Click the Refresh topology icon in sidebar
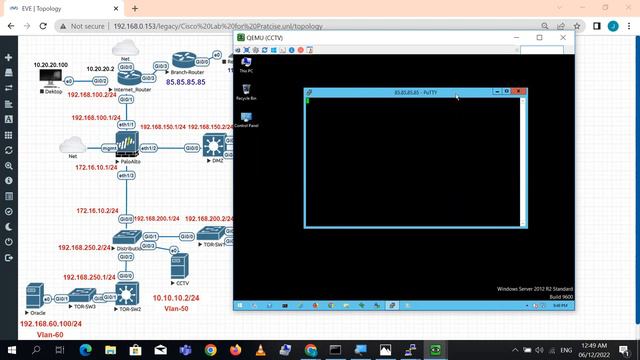 8,150
